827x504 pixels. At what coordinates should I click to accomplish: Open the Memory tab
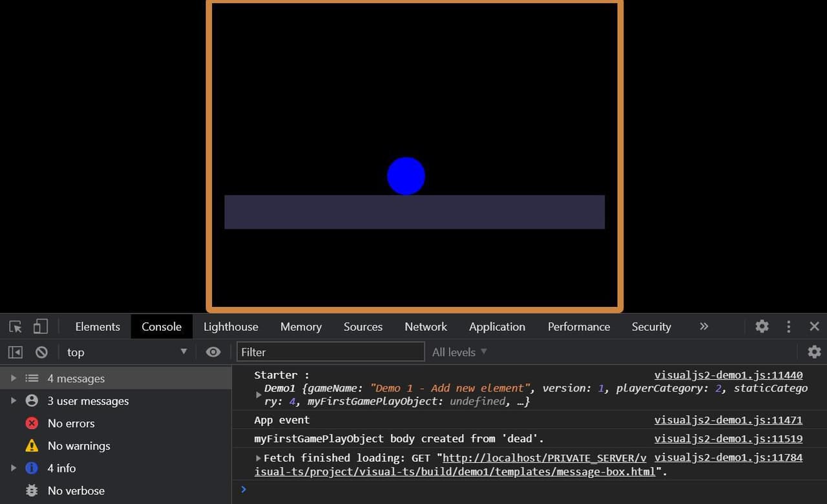301,326
